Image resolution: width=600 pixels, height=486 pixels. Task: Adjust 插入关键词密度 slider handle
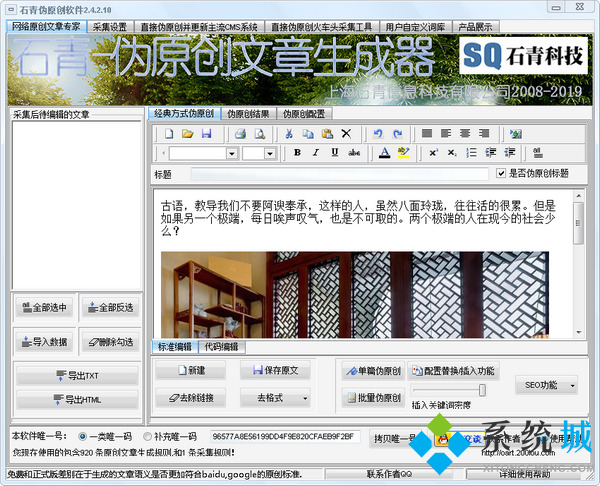point(482,390)
